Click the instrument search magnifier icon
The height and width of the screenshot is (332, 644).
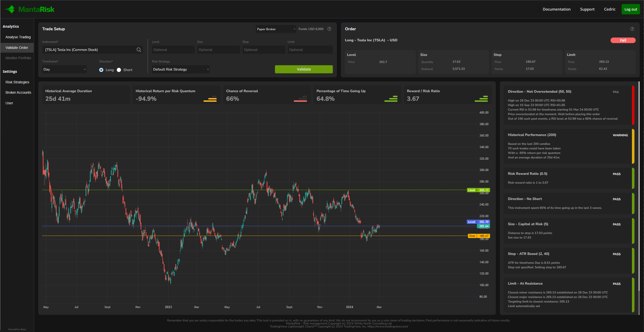click(139, 50)
